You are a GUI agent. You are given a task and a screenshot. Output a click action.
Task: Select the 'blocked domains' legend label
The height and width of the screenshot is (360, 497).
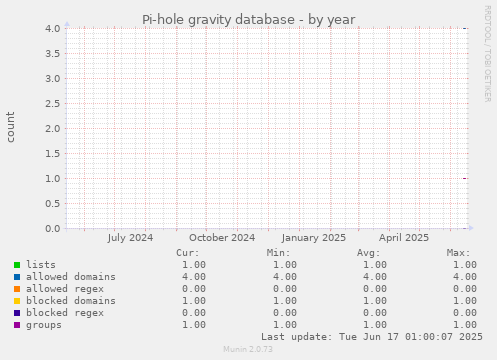[71, 301]
